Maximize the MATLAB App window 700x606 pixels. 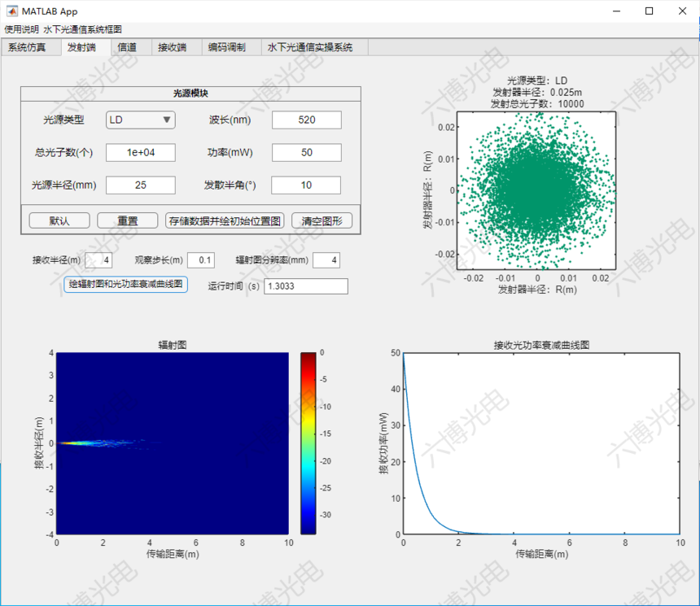click(x=649, y=11)
